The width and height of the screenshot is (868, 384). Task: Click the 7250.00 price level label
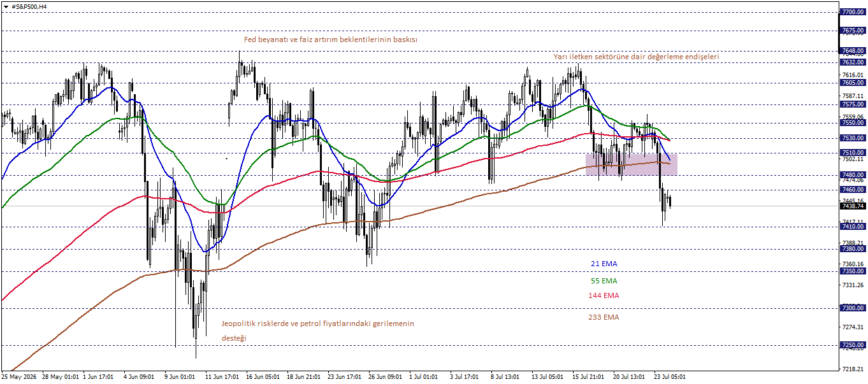tap(853, 345)
